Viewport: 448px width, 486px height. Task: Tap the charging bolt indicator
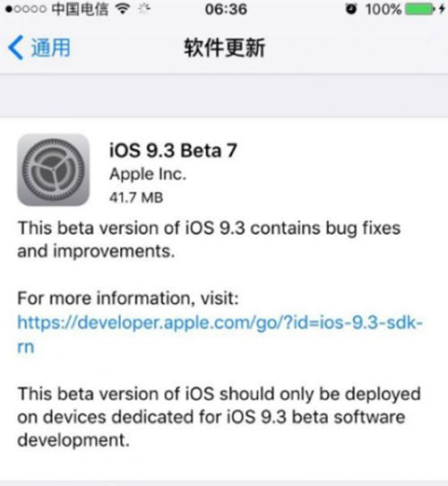coord(442,9)
